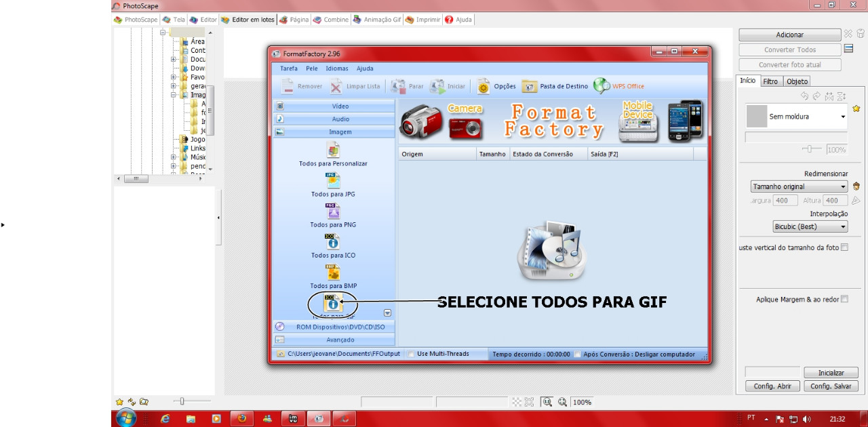Viewport: 868px width, 427px height.
Task: Open the Tamanho original dropdown
Action: coord(799,186)
